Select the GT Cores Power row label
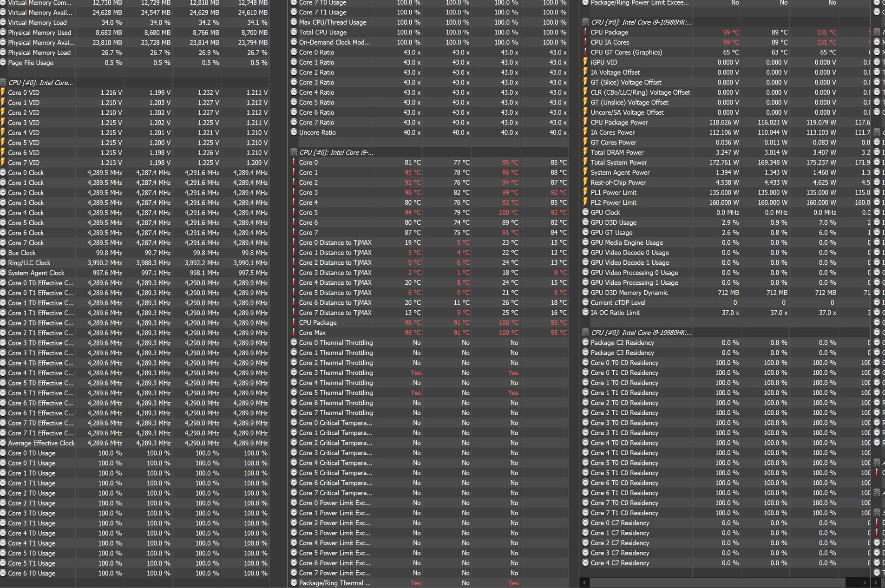The height and width of the screenshot is (588, 885). click(x=614, y=143)
